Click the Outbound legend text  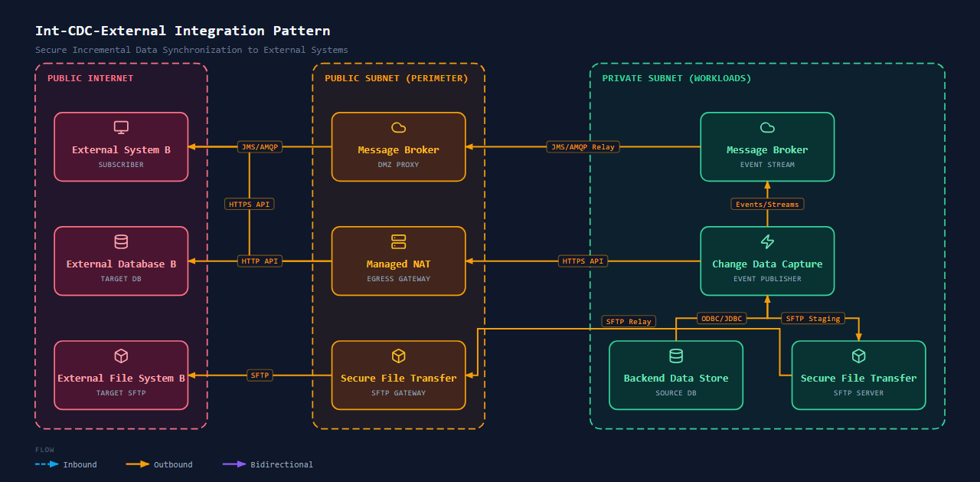(x=173, y=464)
